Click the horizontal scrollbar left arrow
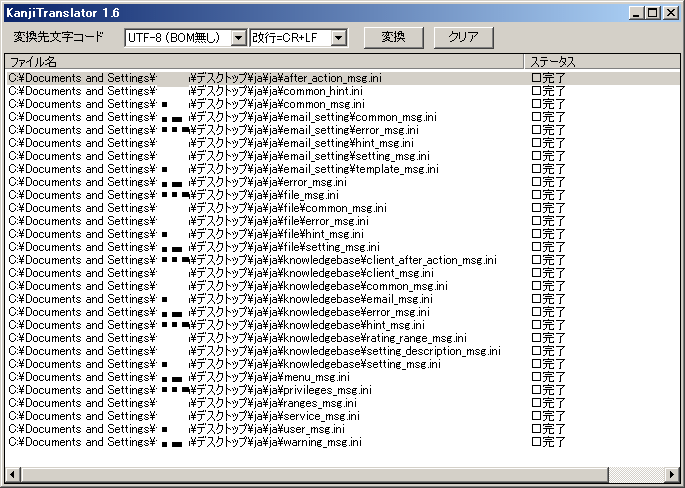This screenshot has width=685, height=488. (x=12, y=473)
